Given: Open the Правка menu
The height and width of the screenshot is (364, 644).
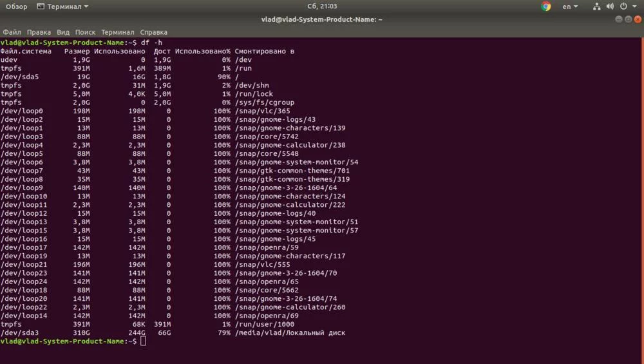Looking at the screenshot, I should [x=39, y=32].
